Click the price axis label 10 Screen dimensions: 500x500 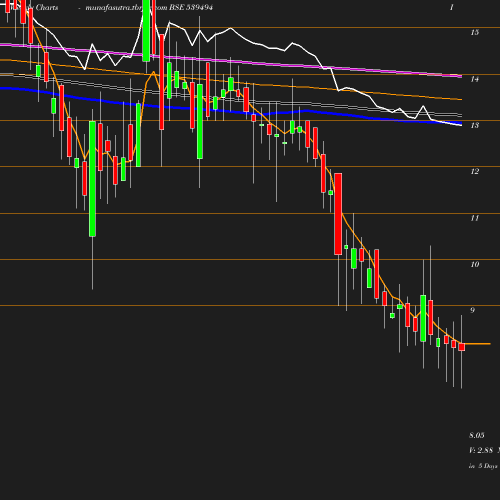475,264
